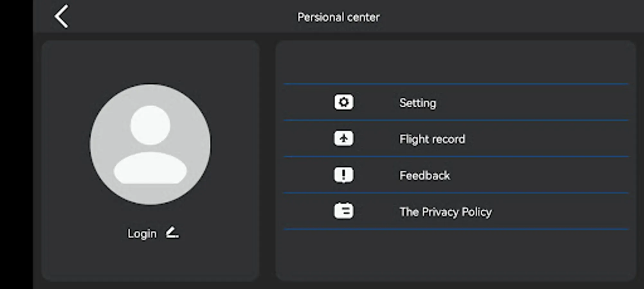Open the Flight record menu label
This screenshot has width=644, height=289.
432,139
